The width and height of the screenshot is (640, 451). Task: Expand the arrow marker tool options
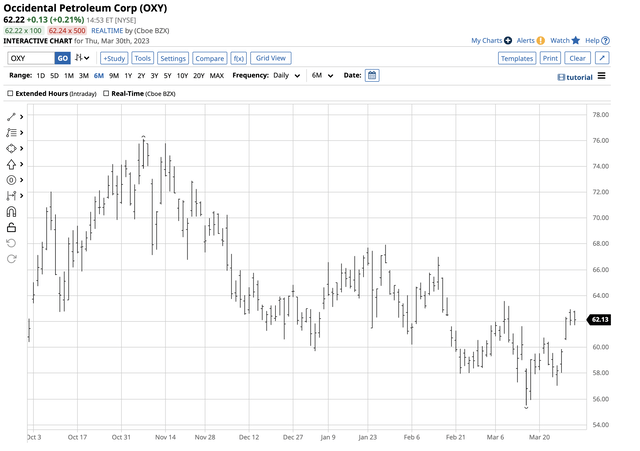coord(21,164)
